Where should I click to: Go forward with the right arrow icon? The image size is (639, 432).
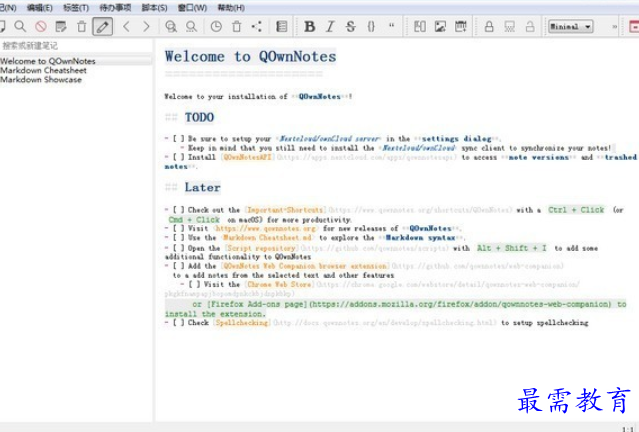coord(147,26)
